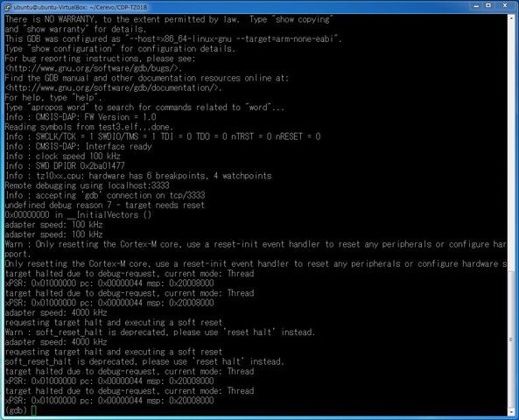Viewport: 519px width, 420px height.
Task: Click 'This GDB was configured as' line
Action: click(173, 38)
